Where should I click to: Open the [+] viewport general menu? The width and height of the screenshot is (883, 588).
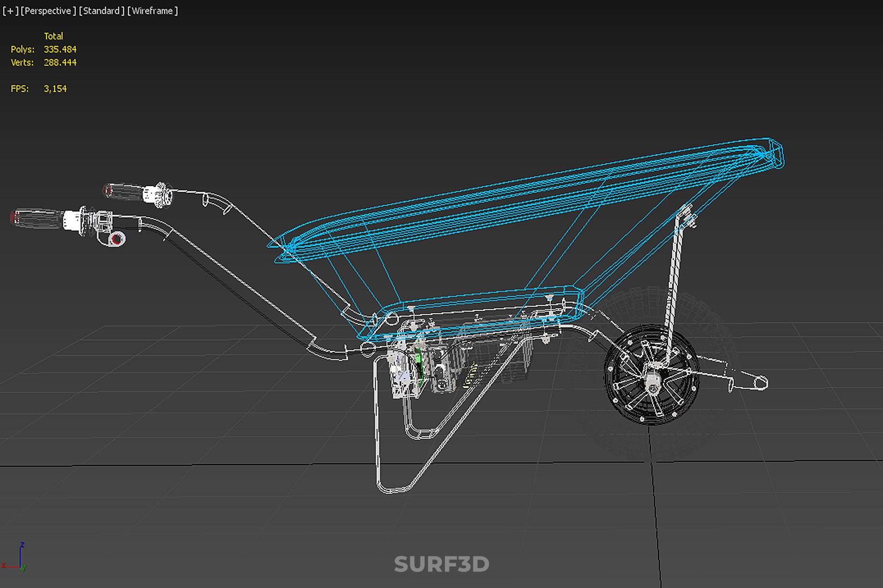[x=10, y=11]
